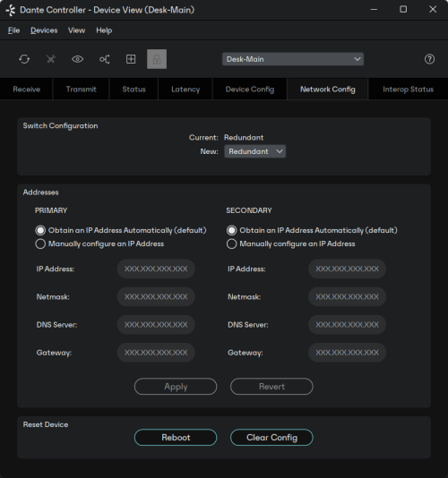Open the routing node icon in toolbar
Image resolution: width=448 pixels, height=478 pixels.
[104, 59]
